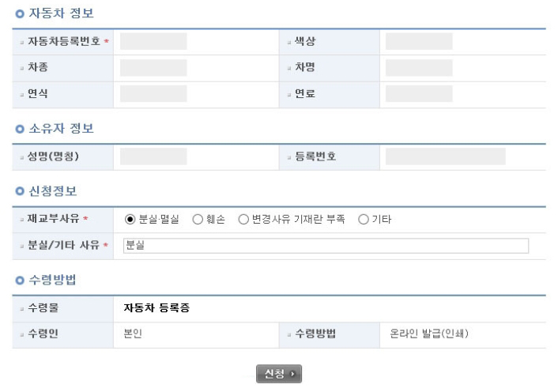Click the 자동차 정보 section bullet icon
This screenshot has width=558, height=392.
[x=20, y=14]
